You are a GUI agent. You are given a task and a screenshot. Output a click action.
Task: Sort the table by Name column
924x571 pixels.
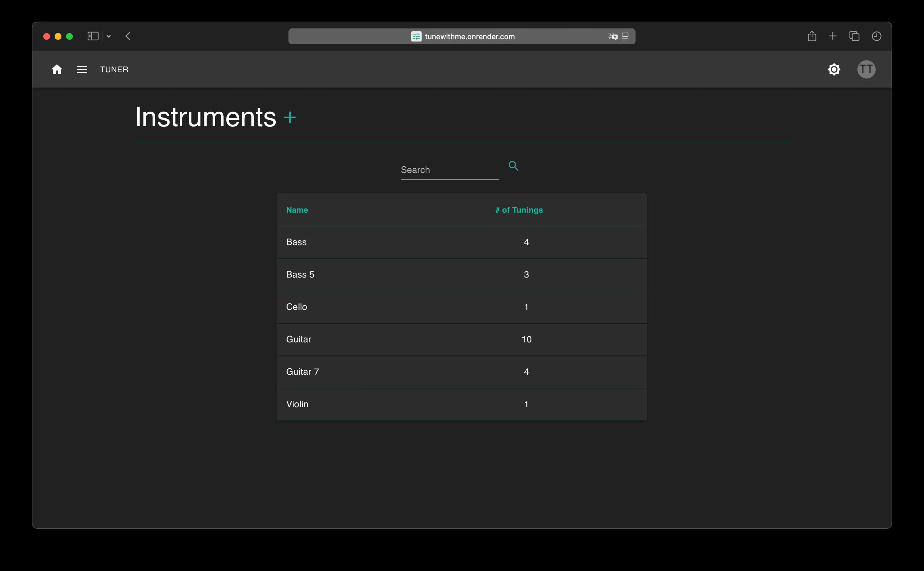297,210
